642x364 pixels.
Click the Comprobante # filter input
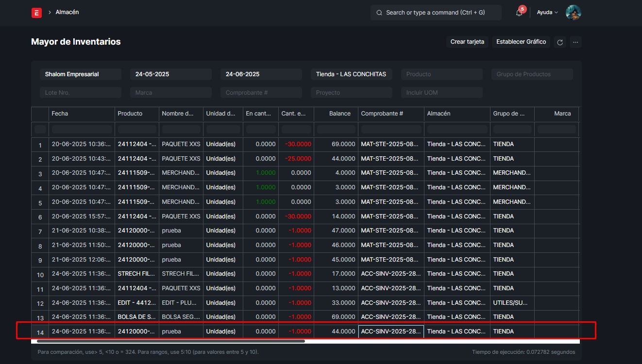261,93
